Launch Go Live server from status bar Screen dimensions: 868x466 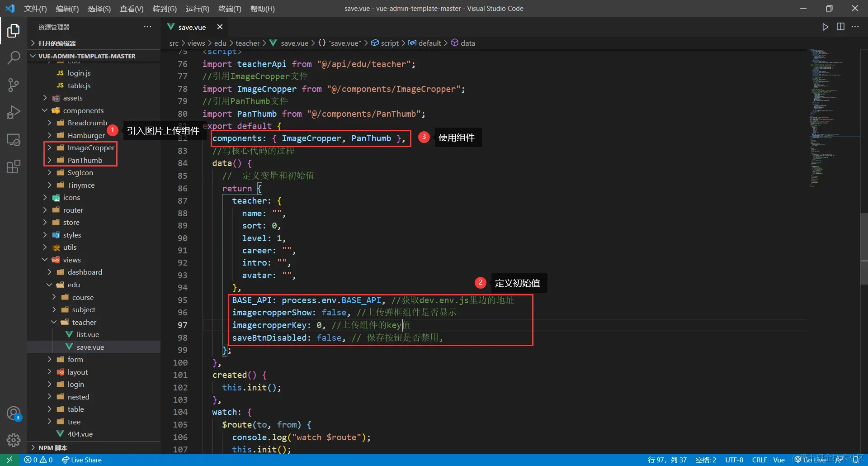coord(810,460)
